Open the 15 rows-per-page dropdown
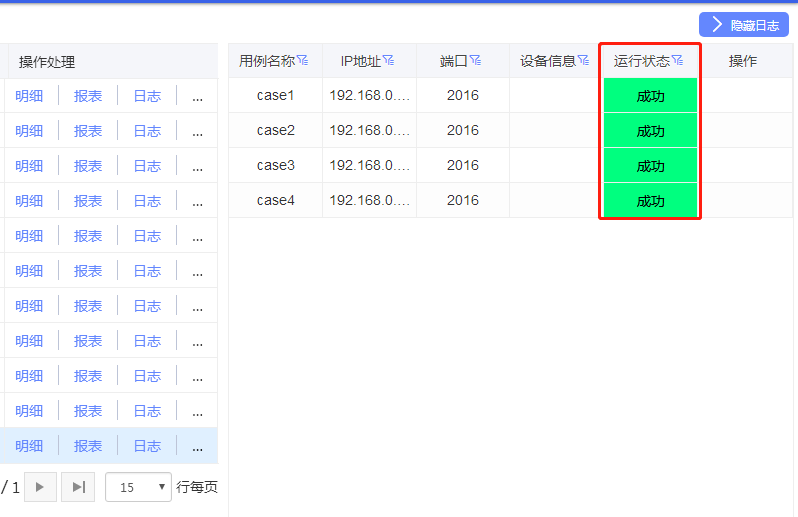Image resolution: width=798 pixels, height=517 pixels. click(x=138, y=487)
